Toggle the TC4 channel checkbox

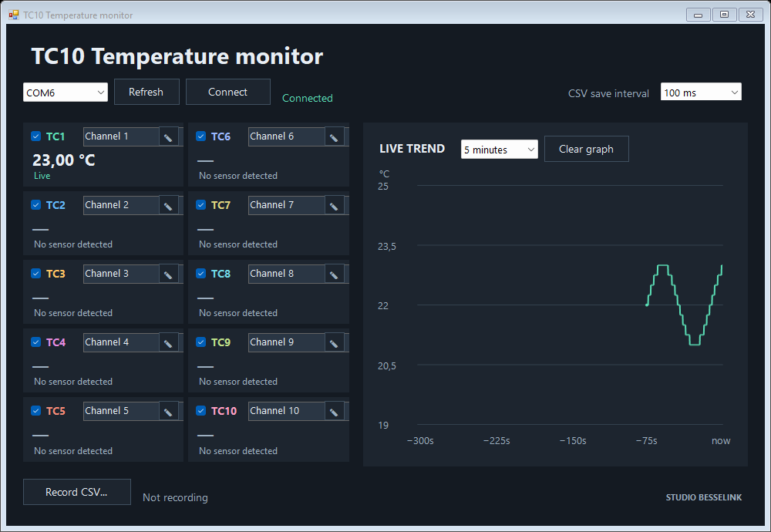36,342
